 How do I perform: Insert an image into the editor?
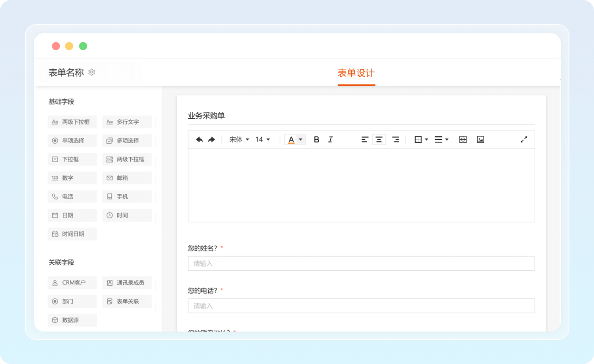480,140
